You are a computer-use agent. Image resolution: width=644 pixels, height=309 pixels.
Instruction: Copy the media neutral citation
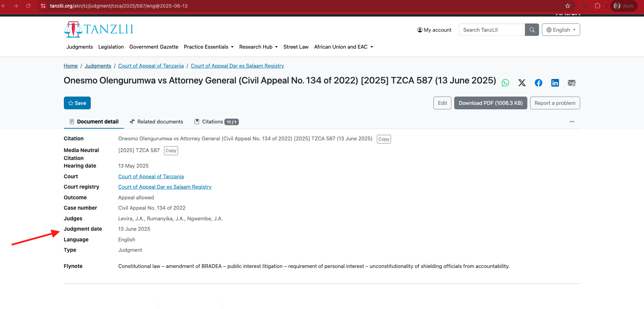171,151
